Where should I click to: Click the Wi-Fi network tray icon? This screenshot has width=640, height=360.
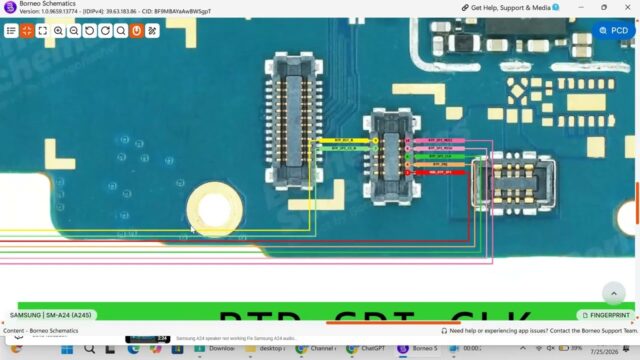point(539,349)
